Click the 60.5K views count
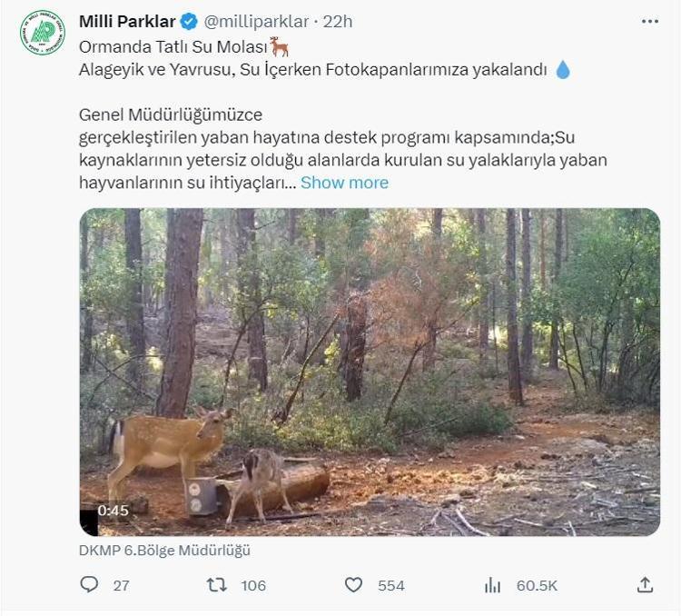 tap(537, 585)
